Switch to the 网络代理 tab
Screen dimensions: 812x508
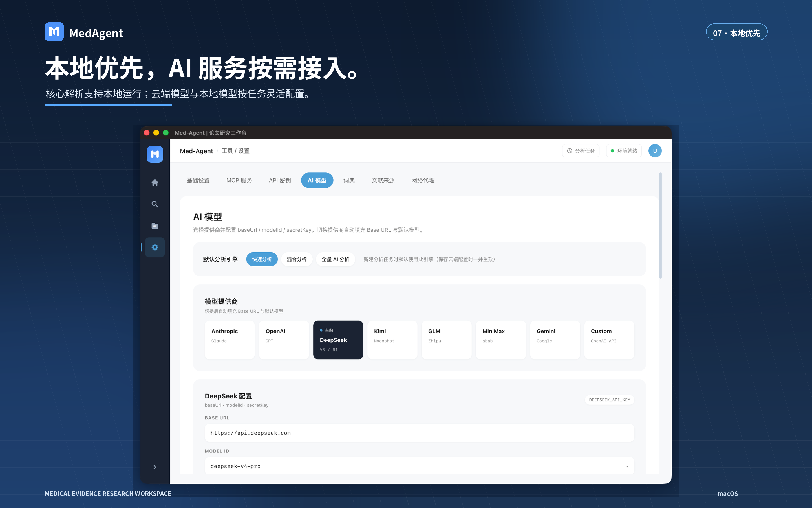pyautogui.click(x=423, y=180)
